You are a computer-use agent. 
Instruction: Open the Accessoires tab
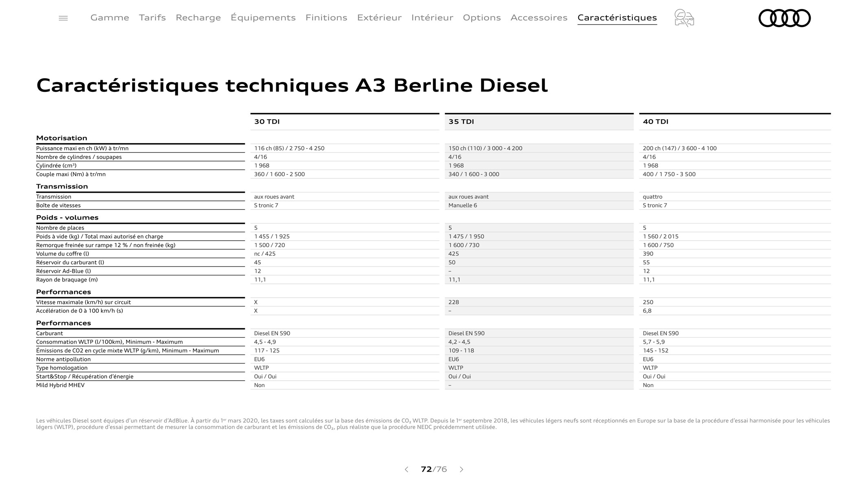539,17
